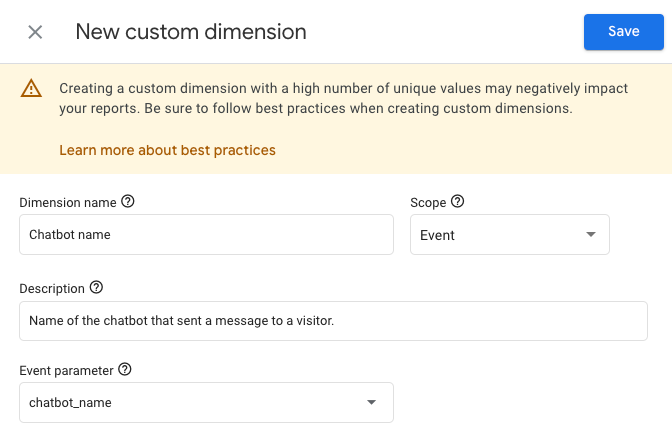Click the Description label text
The width and height of the screenshot is (672, 448).
[x=52, y=289]
